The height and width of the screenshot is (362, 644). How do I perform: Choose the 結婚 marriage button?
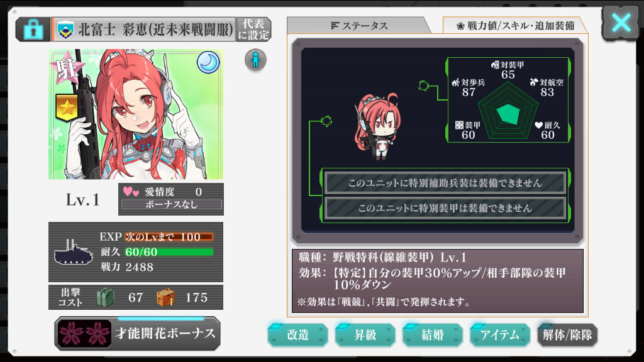[433, 335]
